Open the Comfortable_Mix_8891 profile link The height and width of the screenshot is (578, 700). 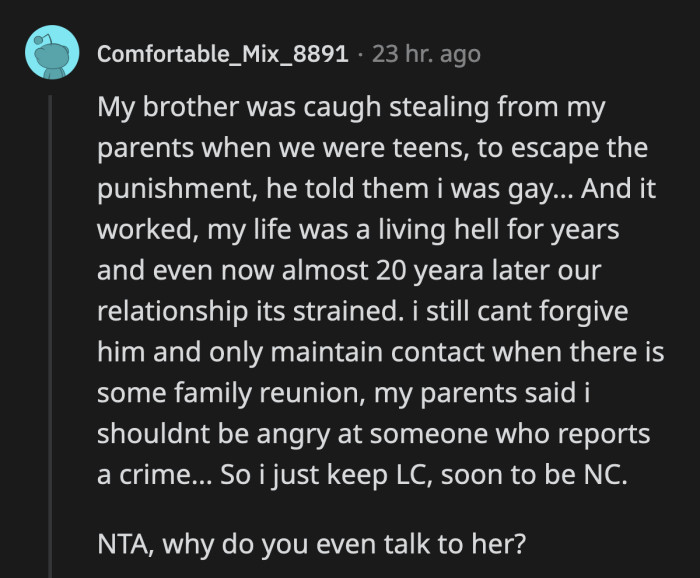point(223,54)
